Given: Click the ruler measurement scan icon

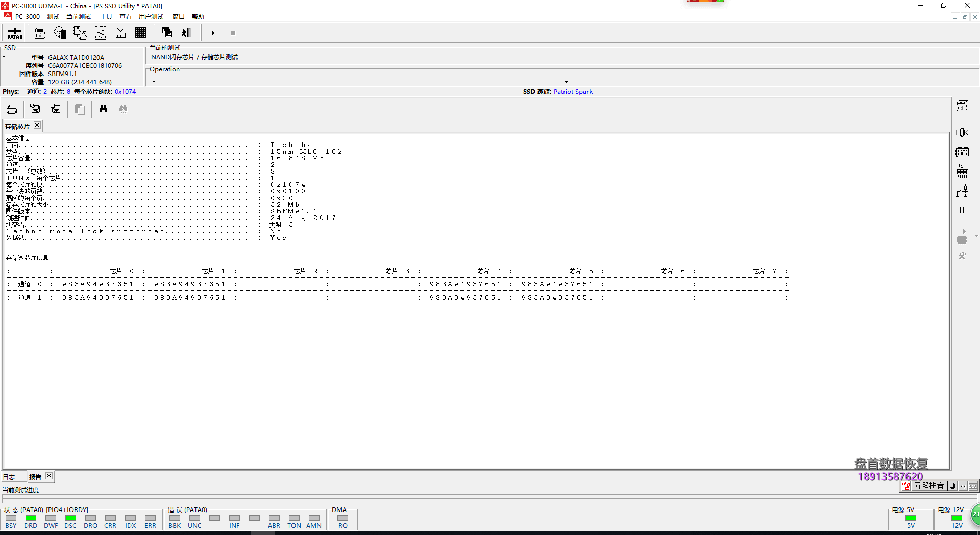Looking at the screenshot, I should tap(121, 33).
